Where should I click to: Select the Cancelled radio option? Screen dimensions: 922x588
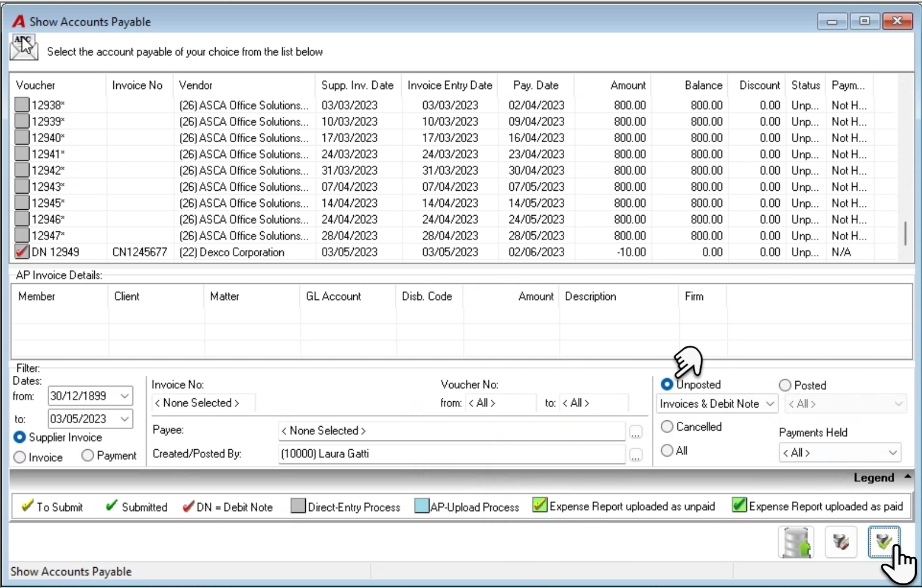(667, 427)
